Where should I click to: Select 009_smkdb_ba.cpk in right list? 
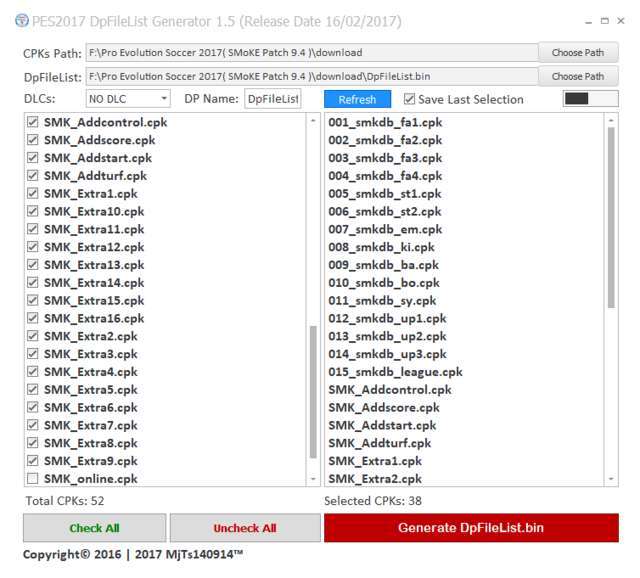(384, 265)
